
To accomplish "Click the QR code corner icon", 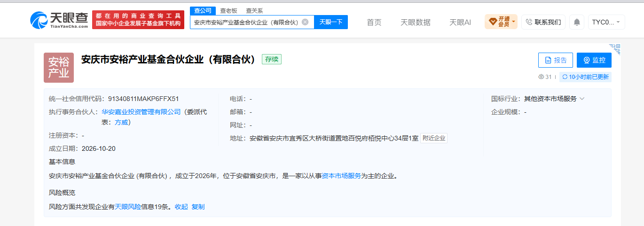I will [x=615, y=49].
